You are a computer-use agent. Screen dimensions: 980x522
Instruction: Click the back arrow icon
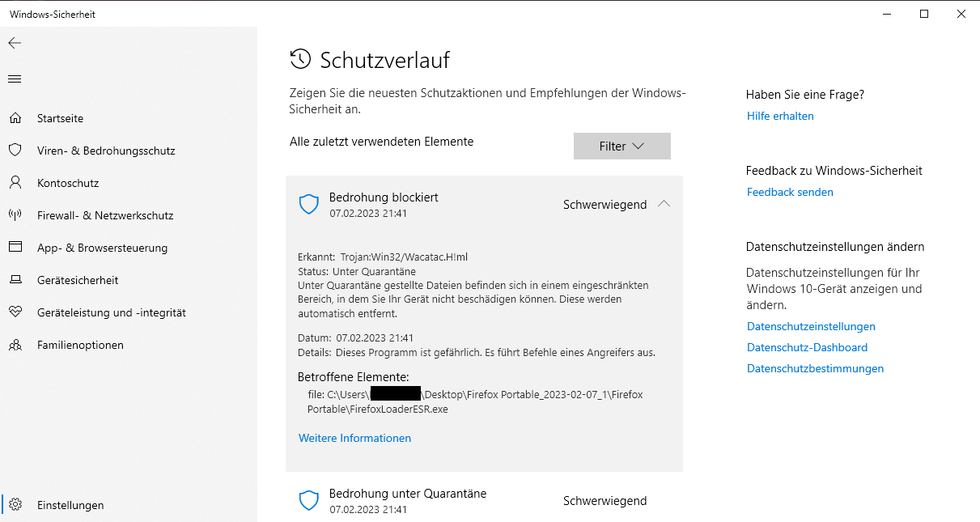(15, 43)
